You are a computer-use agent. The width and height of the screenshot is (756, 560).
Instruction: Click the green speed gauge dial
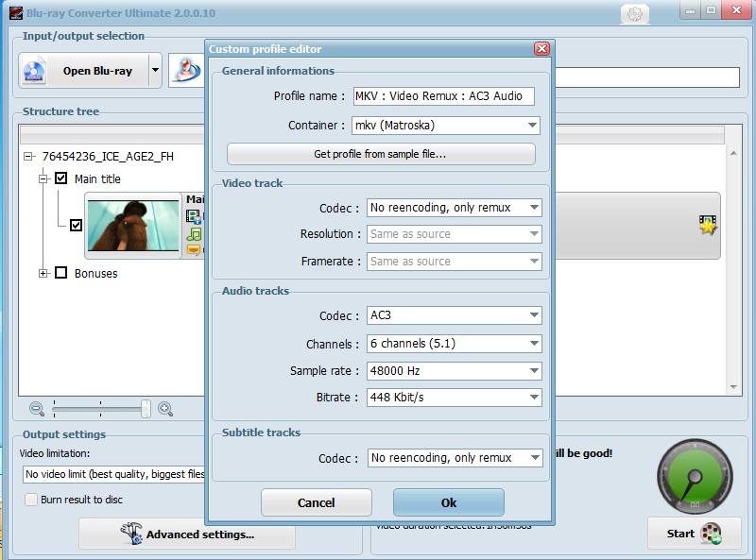[695, 477]
